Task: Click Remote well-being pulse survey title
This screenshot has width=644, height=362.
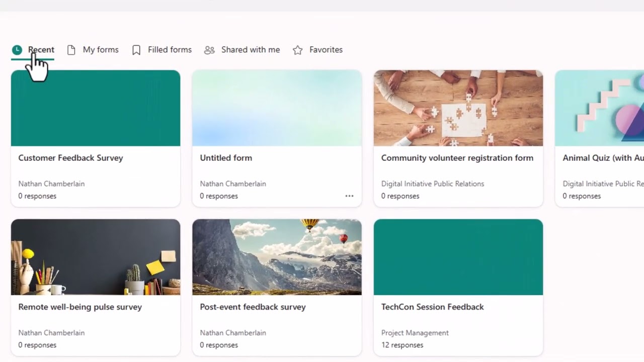Action: point(80,307)
